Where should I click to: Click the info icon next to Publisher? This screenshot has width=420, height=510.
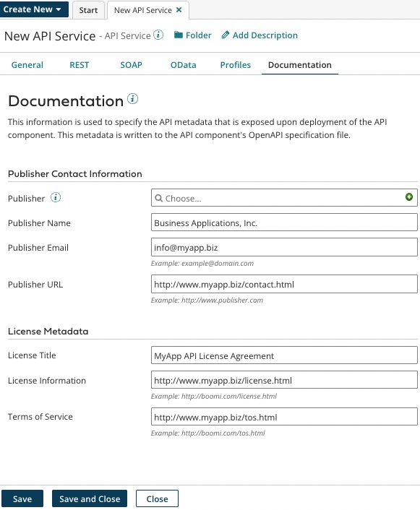[x=56, y=197]
